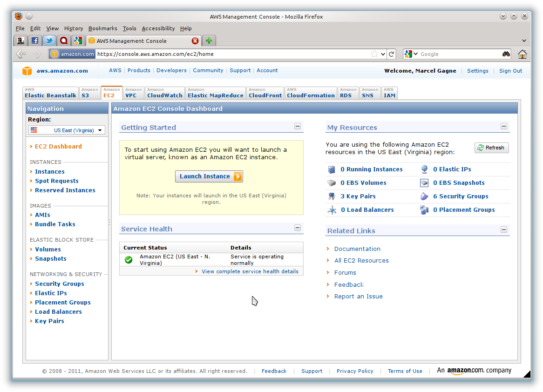Screen dimensions: 543x392
Task: Bookmark the page with the star icon
Action: 374,54
